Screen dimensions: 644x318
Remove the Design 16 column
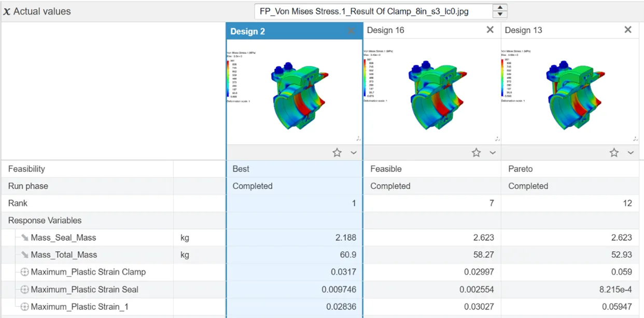pos(490,30)
